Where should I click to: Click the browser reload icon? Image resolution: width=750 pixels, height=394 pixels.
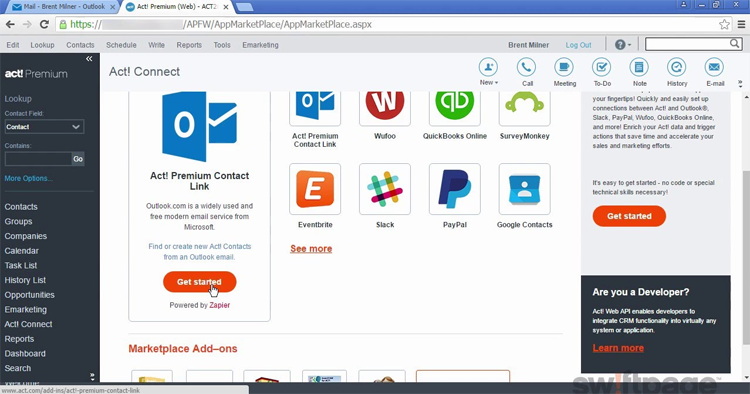[44, 24]
